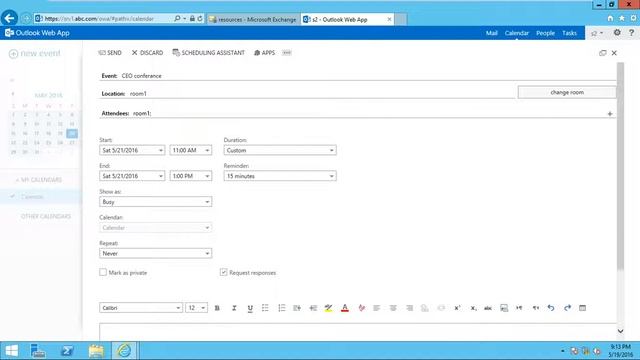The image size is (640, 360).
Task: Apply the yellow text highlight color
Action: (x=328, y=308)
